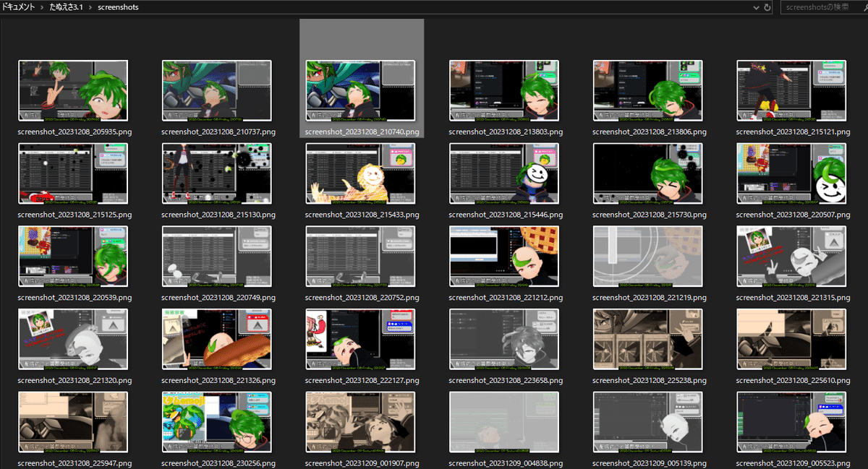Select thumbnail screenshot_20231208_210737.png
Image resolution: width=868 pixels, height=469 pixels.
coord(216,90)
